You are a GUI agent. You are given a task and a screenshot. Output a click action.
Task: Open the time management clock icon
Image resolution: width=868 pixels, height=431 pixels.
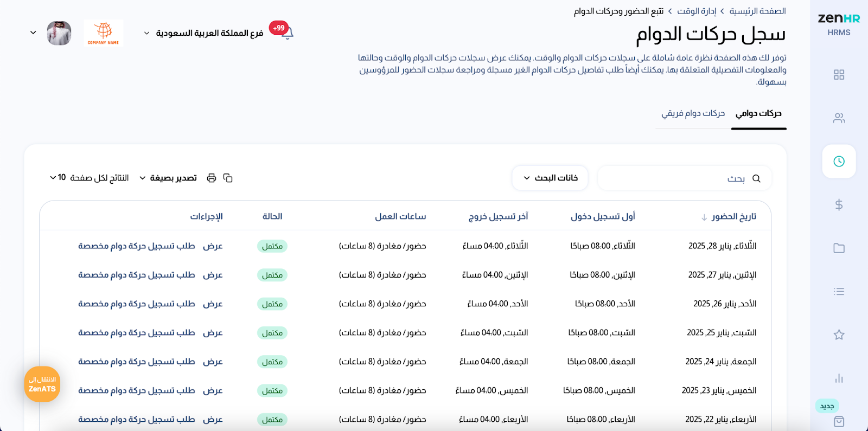tap(839, 161)
